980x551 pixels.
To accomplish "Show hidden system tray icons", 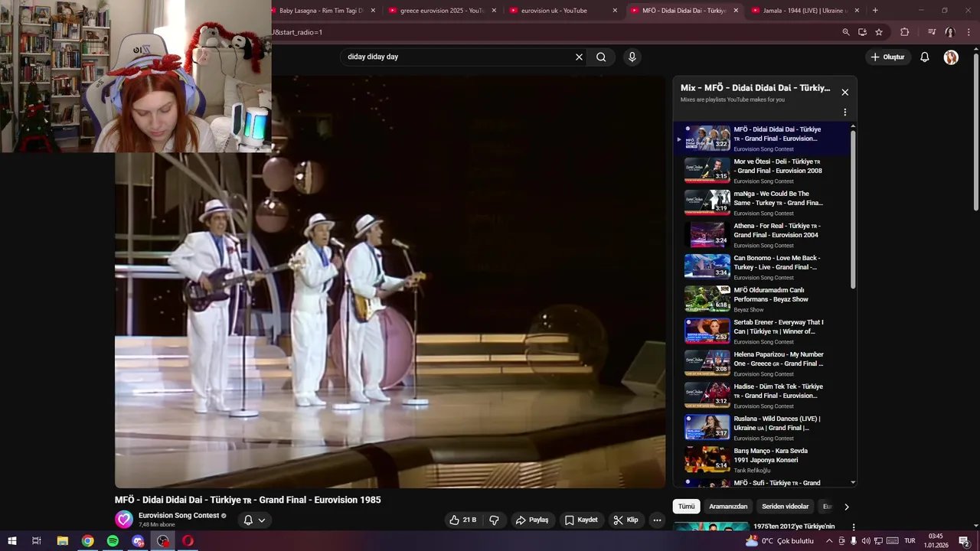I will click(829, 541).
